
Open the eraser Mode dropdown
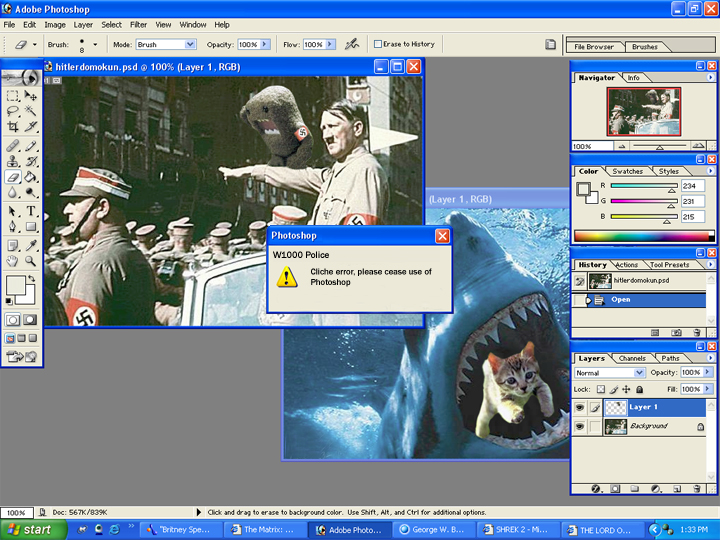[190, 45]
